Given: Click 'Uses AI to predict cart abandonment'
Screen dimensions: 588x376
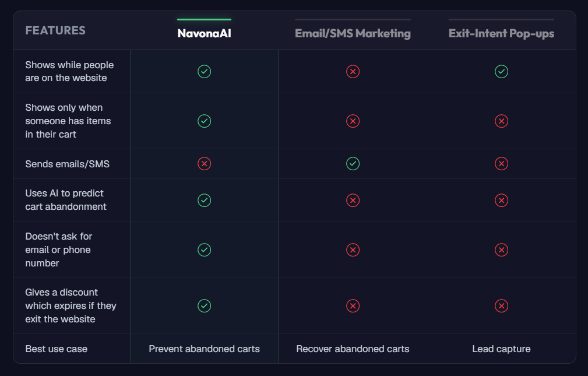Looking at the screenshot, I should [x=66, y=200].
